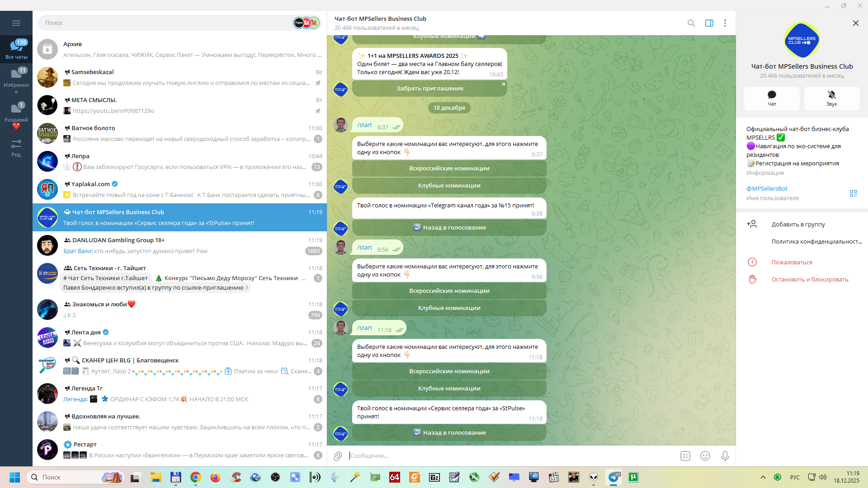Search within the current chat

[x=691, y=23]
